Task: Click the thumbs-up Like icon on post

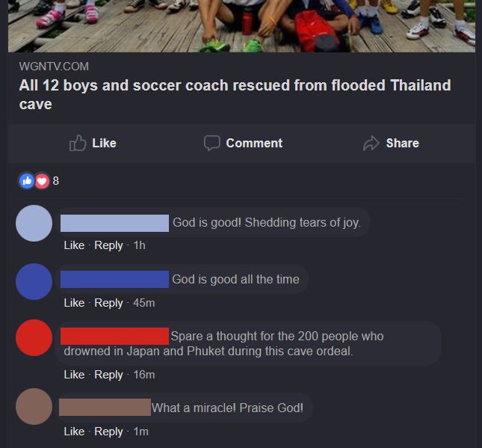Action: pos(78,143)
